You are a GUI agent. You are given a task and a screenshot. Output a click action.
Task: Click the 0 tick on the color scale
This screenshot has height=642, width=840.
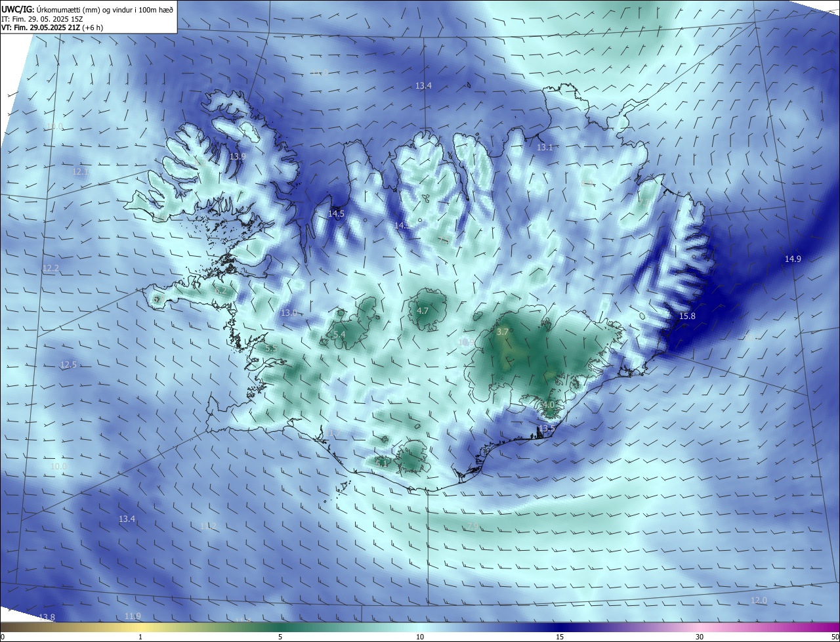[3, 637]
